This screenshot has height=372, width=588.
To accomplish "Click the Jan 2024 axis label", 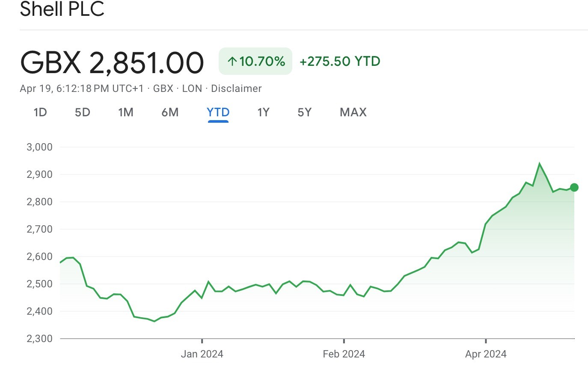I will pos(202,354).
